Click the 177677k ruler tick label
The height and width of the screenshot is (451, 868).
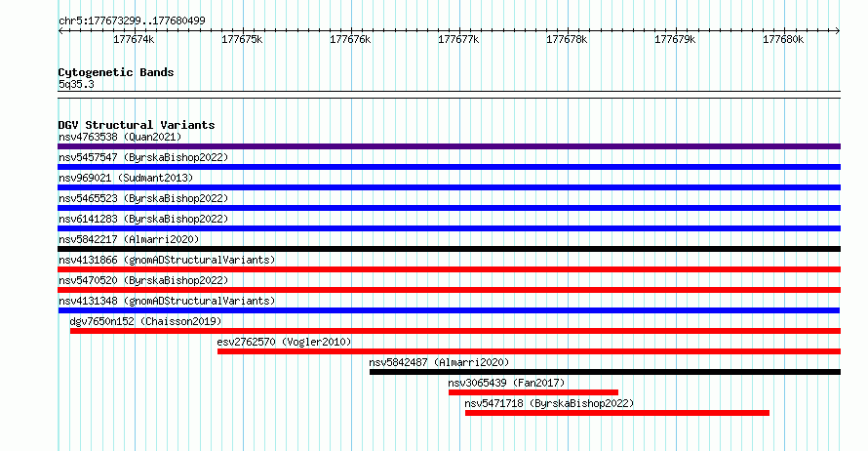tap(458, 39)
